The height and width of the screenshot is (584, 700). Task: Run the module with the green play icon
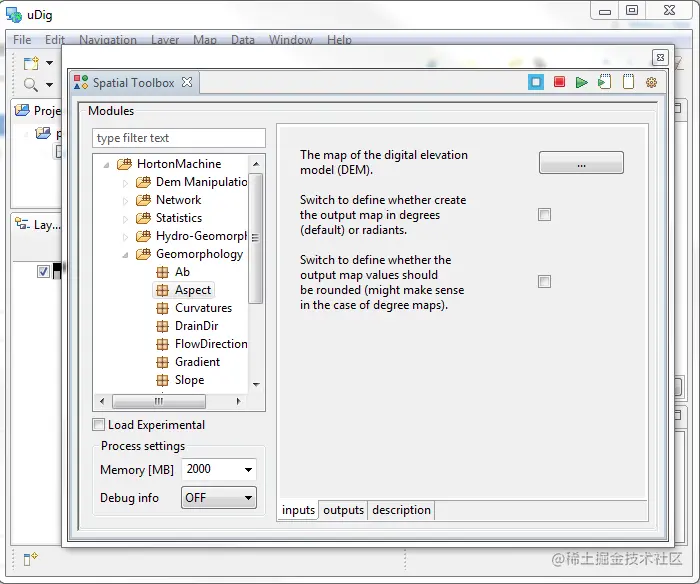point(581,82)
